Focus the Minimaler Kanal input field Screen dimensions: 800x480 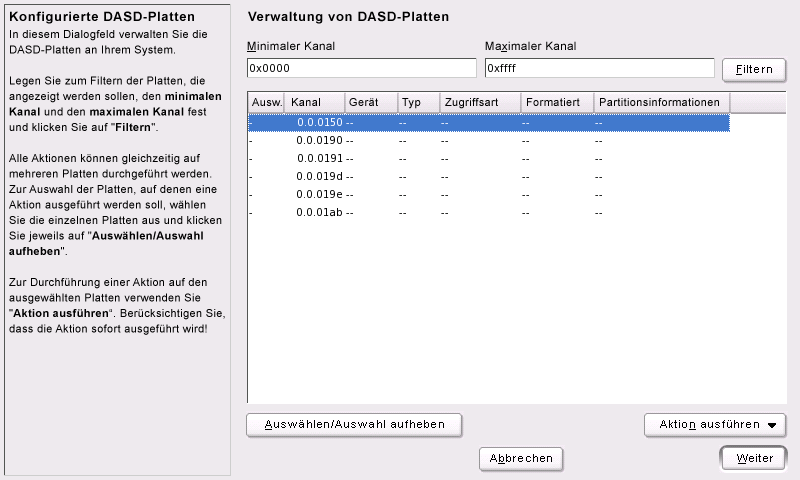(x=361, y=68)
